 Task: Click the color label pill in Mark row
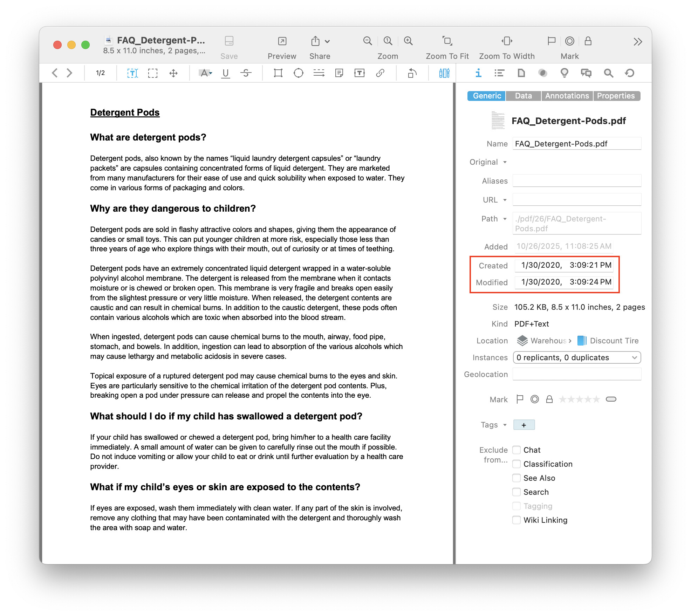611,399
